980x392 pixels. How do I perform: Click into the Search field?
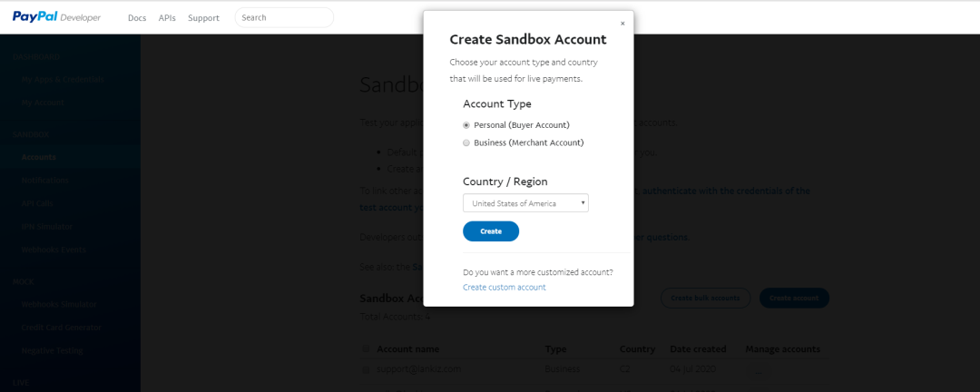tap(284, 17)
